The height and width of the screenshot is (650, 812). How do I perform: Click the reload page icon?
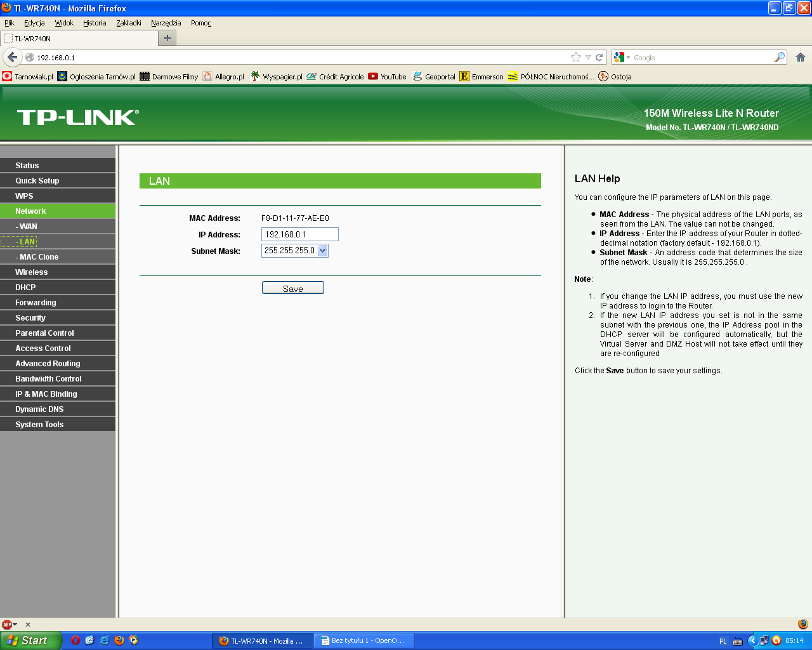599,57
